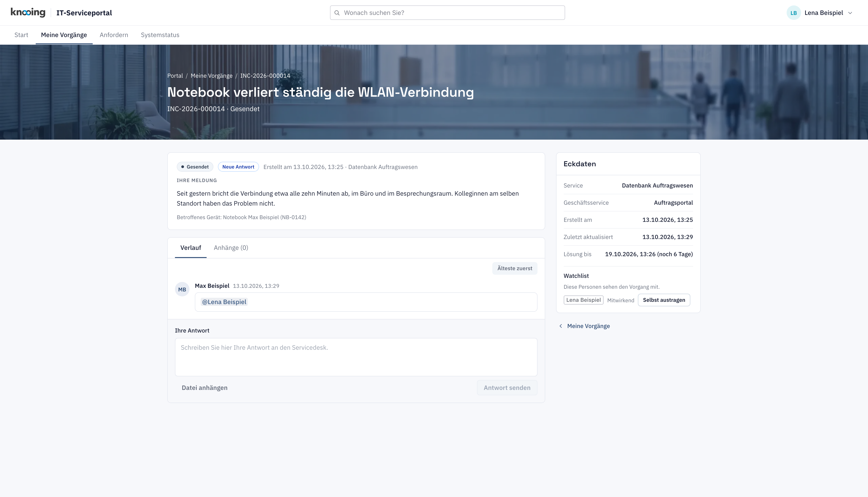
Task: Follow the Meine Vorgänge back link in sidebar
Action: 588,326
